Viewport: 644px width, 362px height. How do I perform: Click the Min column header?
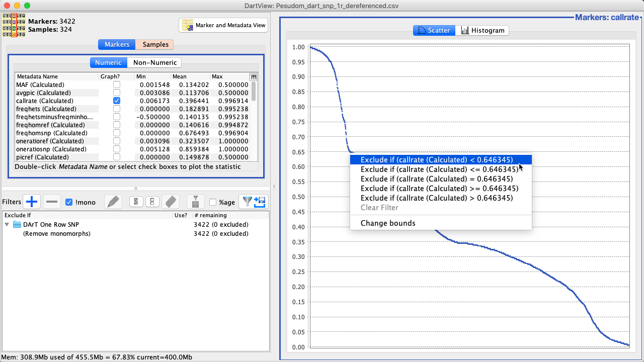(x=153, y=77)
